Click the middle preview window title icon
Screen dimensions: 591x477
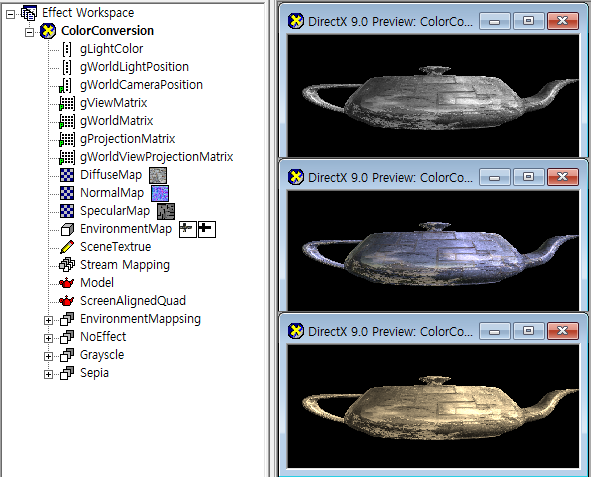point(296,177)
